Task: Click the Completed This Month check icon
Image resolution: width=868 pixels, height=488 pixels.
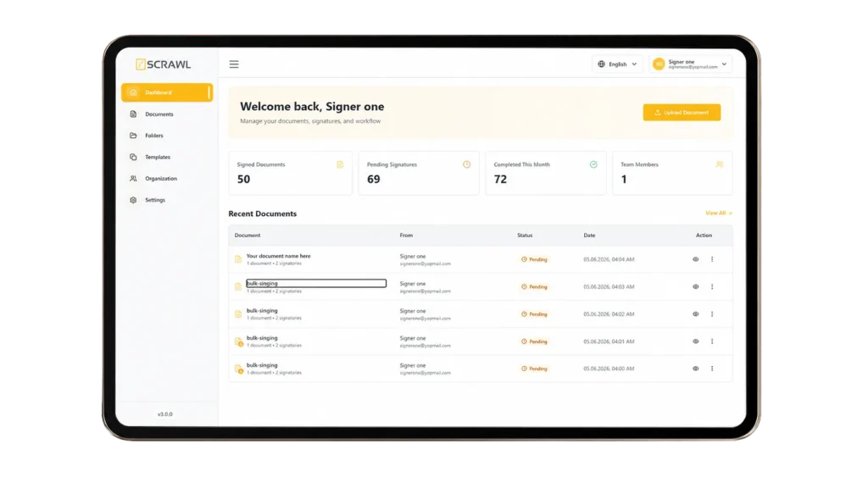Action: coord(593,164)
